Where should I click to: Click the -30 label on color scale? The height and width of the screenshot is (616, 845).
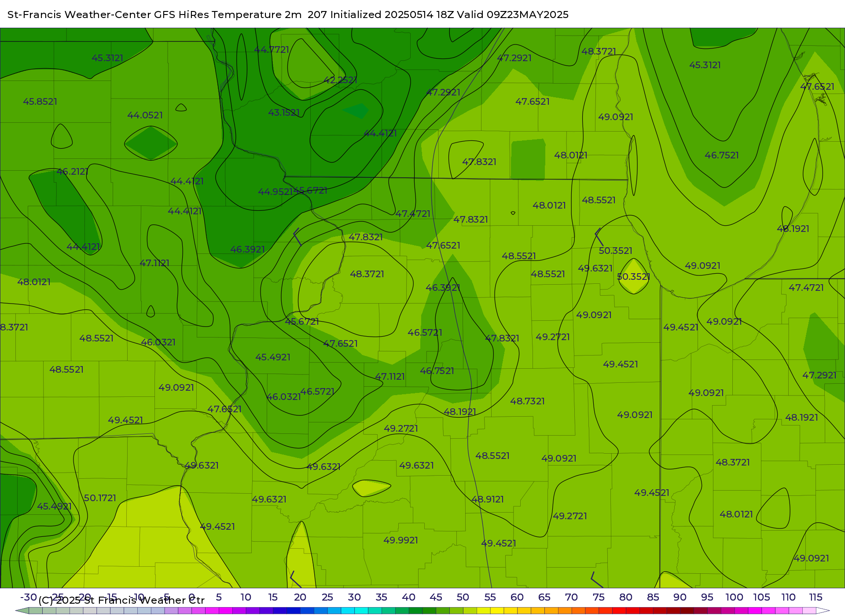pos(29,598)
